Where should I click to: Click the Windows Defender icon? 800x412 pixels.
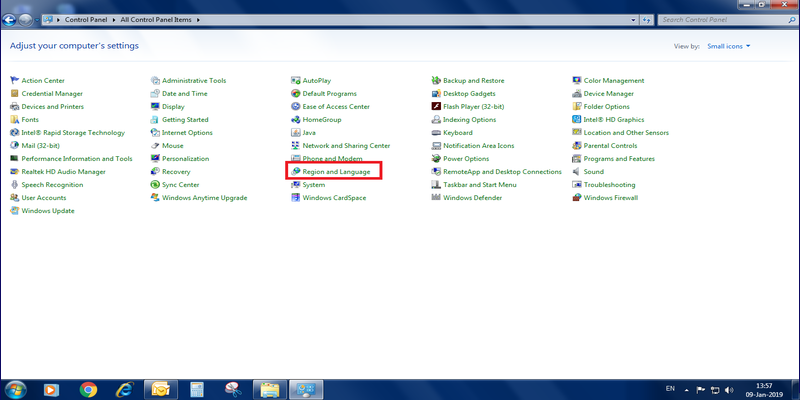coord(436,198)
